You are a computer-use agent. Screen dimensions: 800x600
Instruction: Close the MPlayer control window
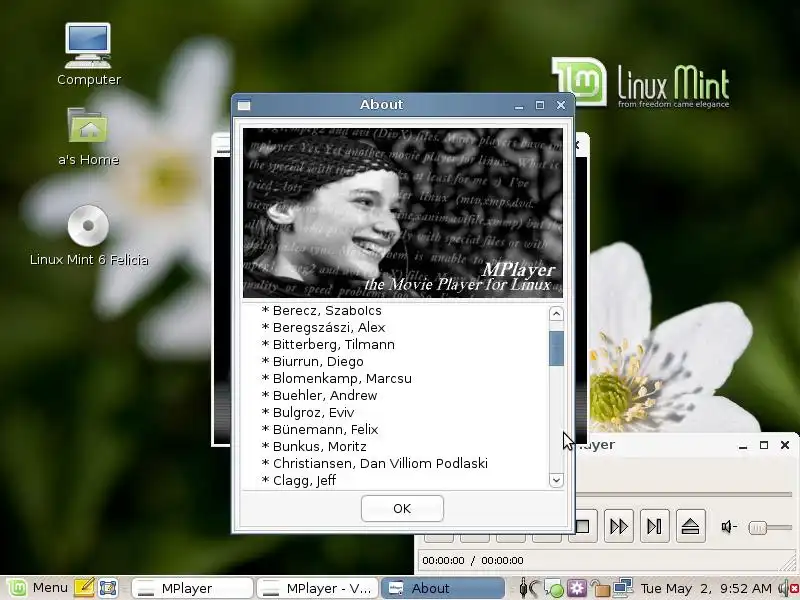(x=785, y=445)
